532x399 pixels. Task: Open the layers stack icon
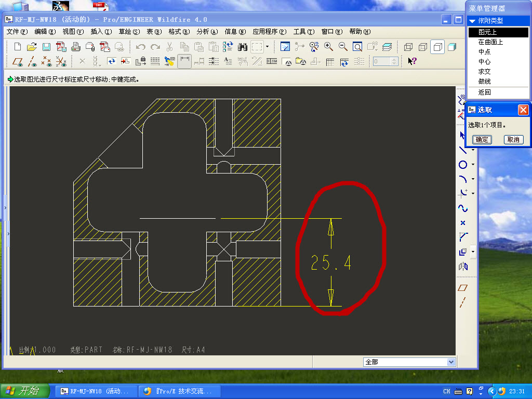coord(387,47)
